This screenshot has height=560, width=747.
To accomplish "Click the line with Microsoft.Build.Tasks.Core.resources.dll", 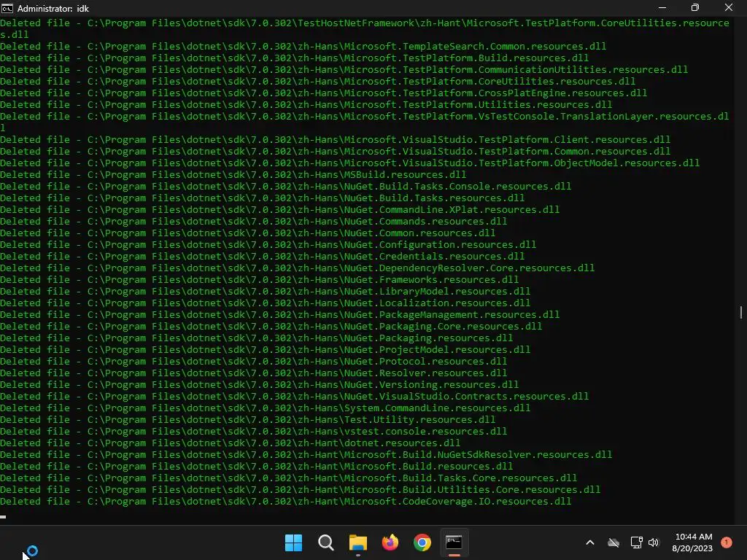I will pyautogui.click(x=289, y=478).
